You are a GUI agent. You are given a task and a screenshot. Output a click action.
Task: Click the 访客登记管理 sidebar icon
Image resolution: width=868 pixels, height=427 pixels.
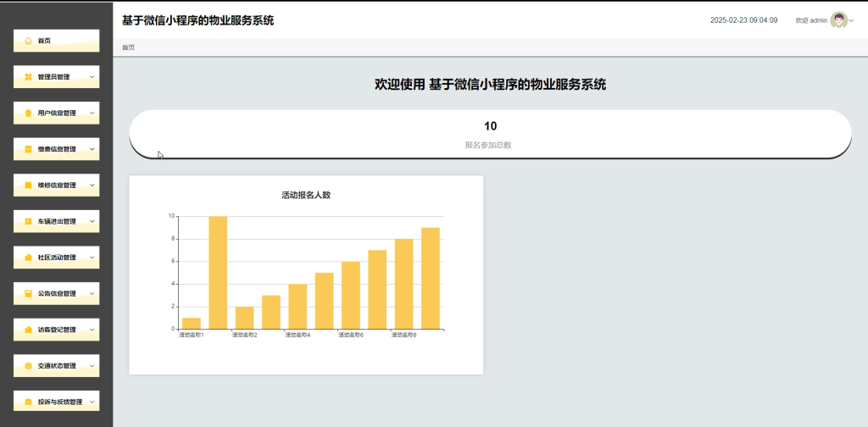pyautogui.click(x=28, y=330)
